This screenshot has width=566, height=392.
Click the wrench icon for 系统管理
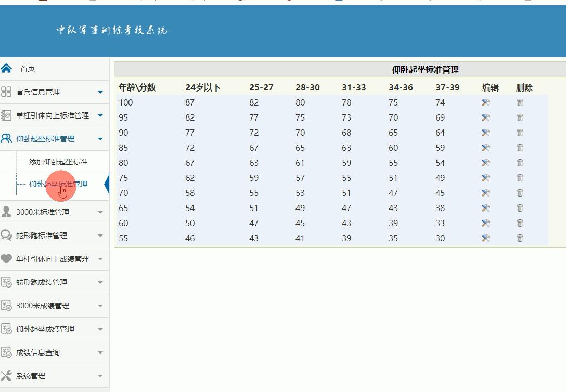click(x=6, y=376)
